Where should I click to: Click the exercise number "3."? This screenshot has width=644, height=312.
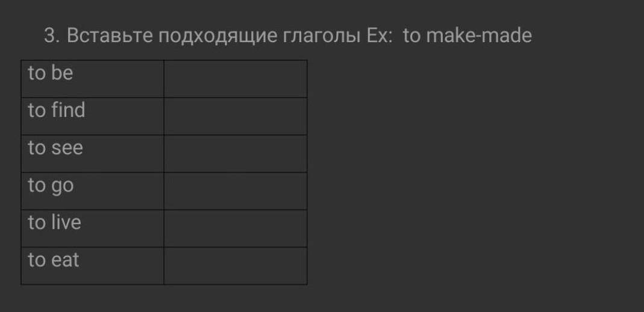coord(52,36)
